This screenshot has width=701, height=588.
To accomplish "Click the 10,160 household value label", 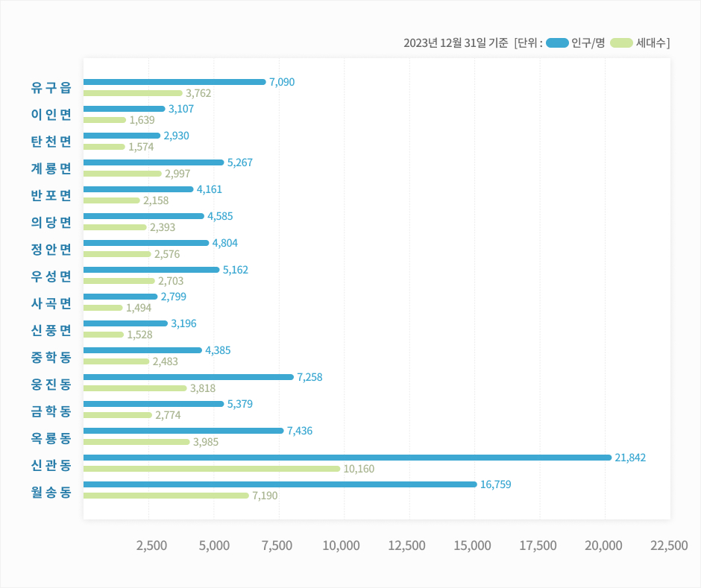I will 359,469.
